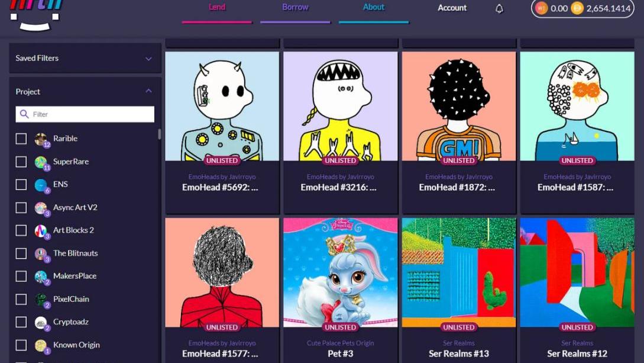Viewport: 644px width, 363px height.
Task: Click the orange wETH balance coin icon
Action: [541, 8]
